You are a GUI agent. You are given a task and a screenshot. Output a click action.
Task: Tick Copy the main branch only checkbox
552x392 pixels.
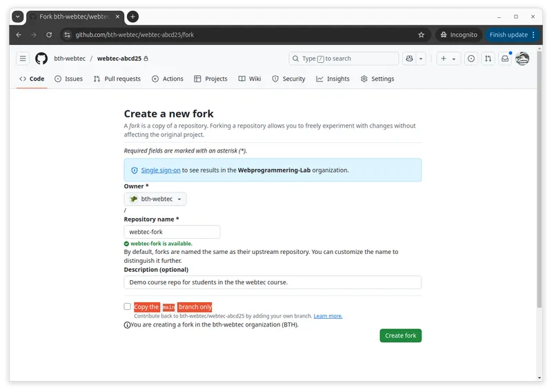point(127,306)
